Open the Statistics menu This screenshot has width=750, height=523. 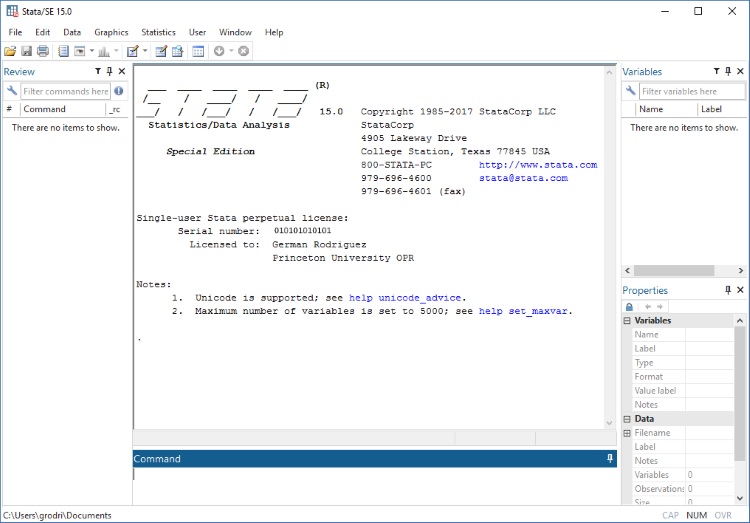tap(158, 32)
